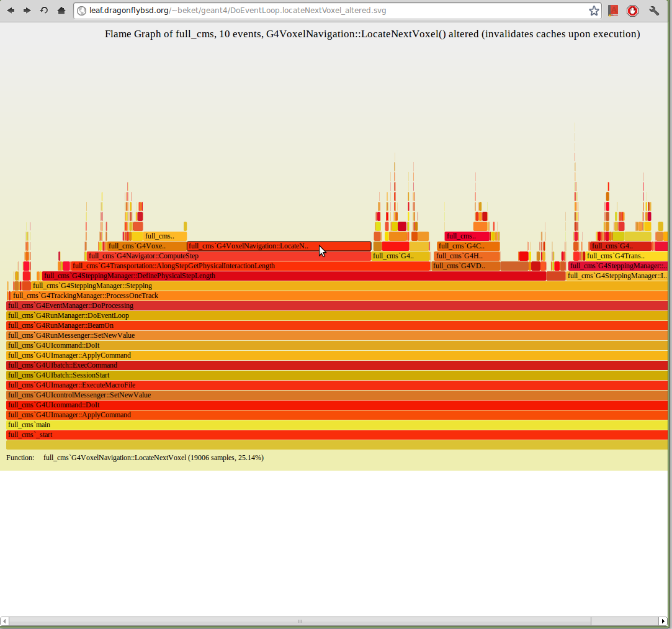Select the G4SteppingManager::DefinePhysicalStepLength frame
The image size is (672, 629).
(293, 276)
